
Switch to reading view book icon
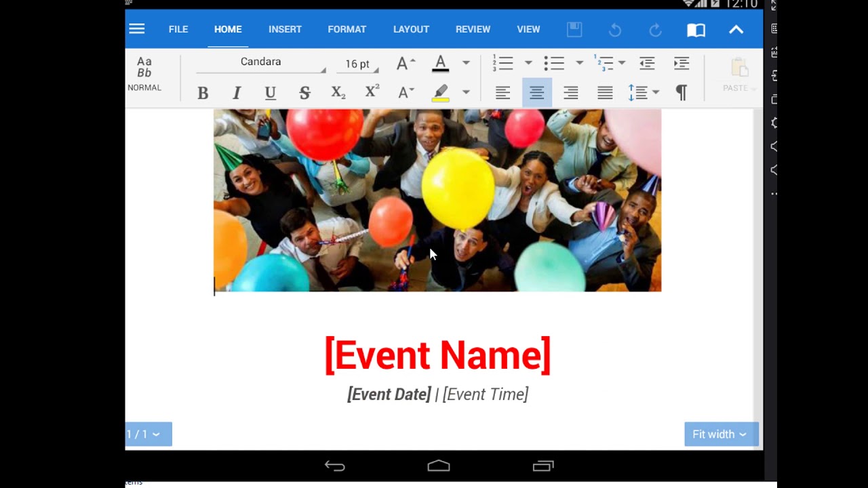click(x=696, y=30)
